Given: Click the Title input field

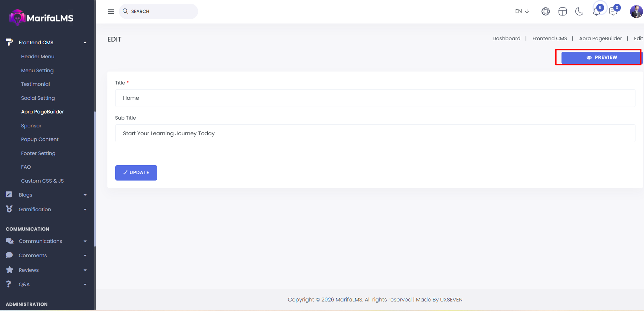Looking at the screenshot, I should click(x=375, y=98).
